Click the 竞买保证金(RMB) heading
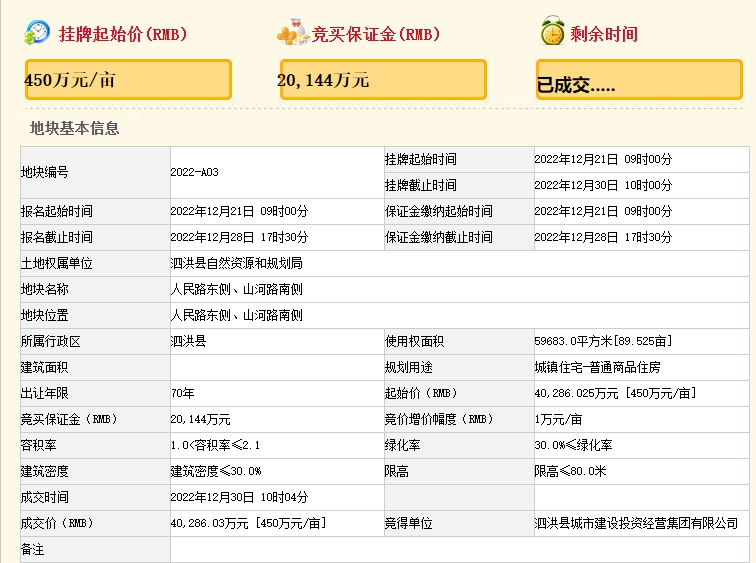 point(376,34)
